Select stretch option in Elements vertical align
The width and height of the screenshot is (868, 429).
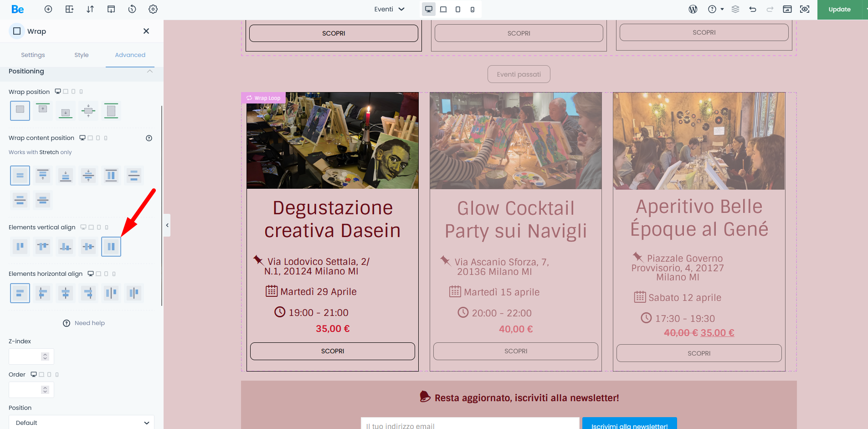(x=111, y=247)
